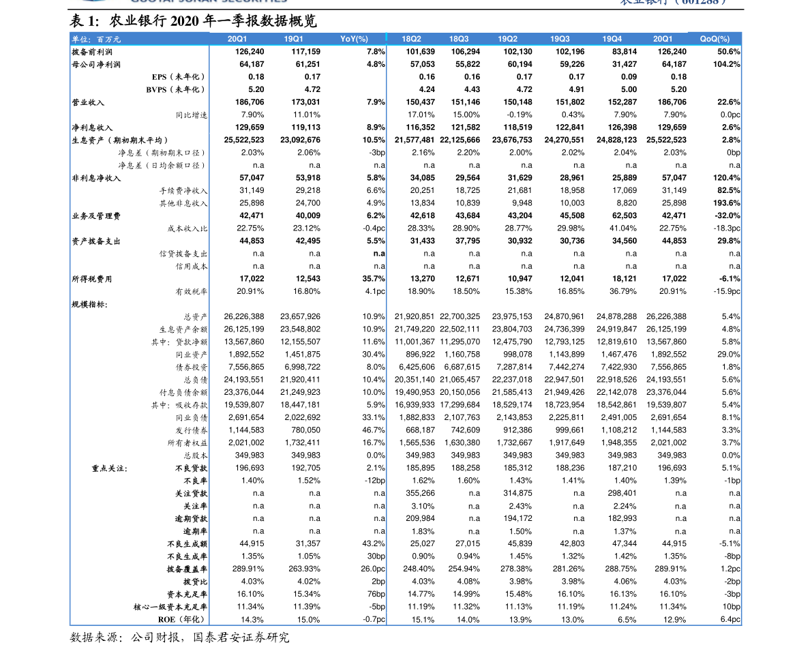The height and width of the screenshot is (658, 812).
Task: Select the row label "不良贷款"
Action: click(192, 468)
